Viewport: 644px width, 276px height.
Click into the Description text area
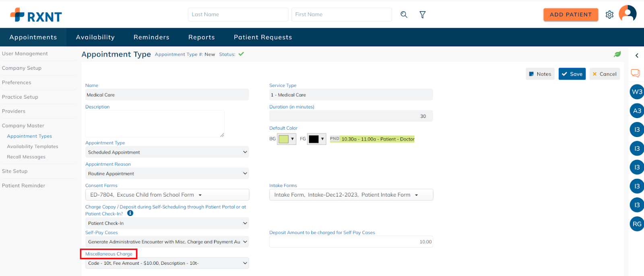click(155, 124)
